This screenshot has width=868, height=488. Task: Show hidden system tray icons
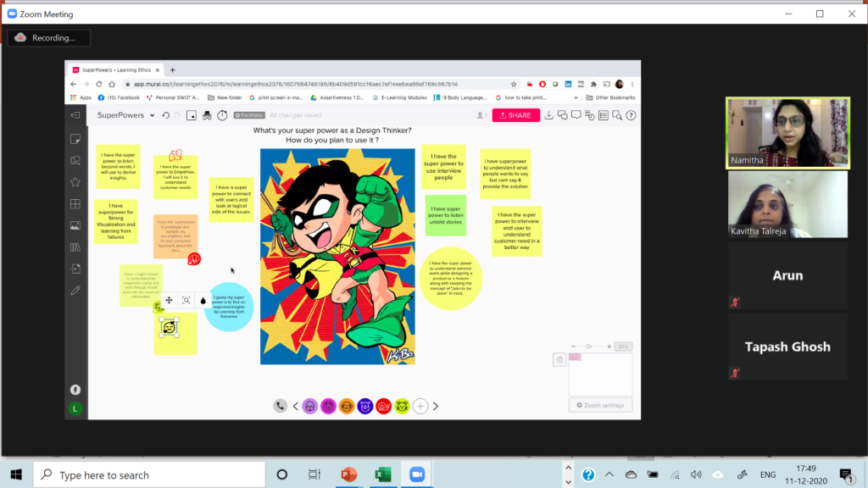(x=609, y=474)
